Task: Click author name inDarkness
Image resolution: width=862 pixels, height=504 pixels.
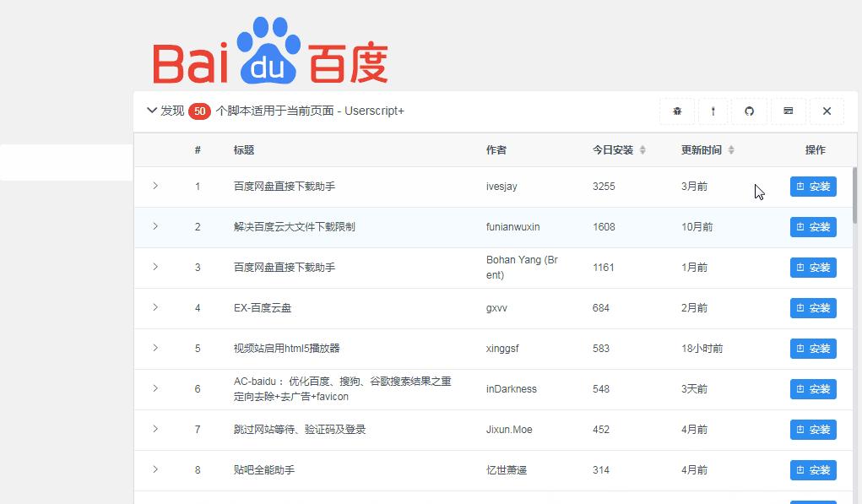Action: (x=512, y=389)
